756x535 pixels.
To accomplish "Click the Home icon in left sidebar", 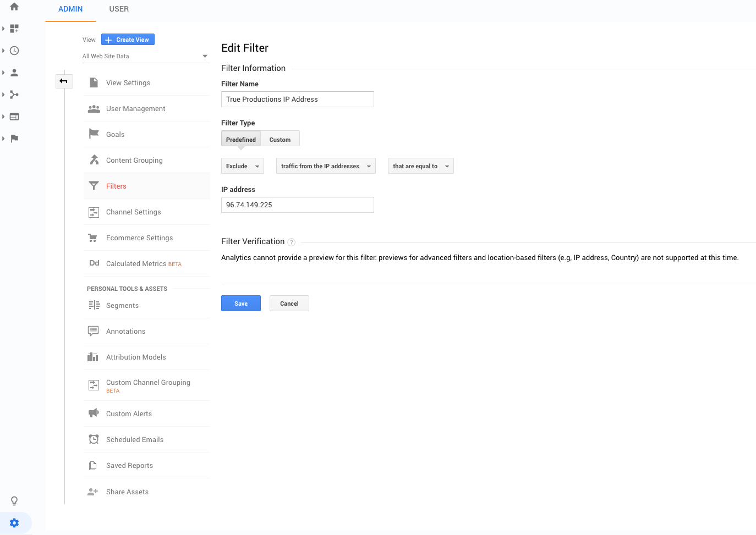I will [14, 7].
